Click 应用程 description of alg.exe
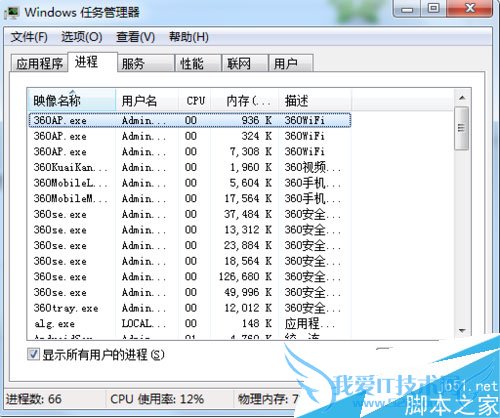The image size is (500, 418). coord(310,323)
